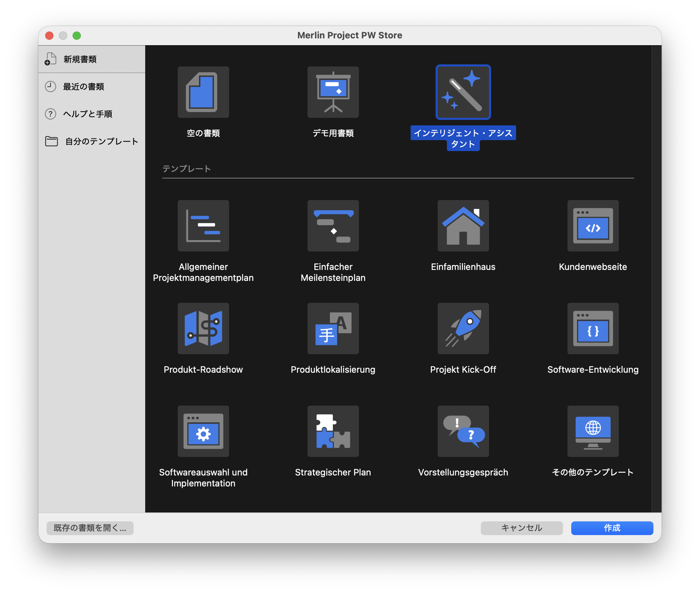This screenshot has height=594, width=700.
Task: Switch to 最近の書類 in the sidebar
Action: 92,87
